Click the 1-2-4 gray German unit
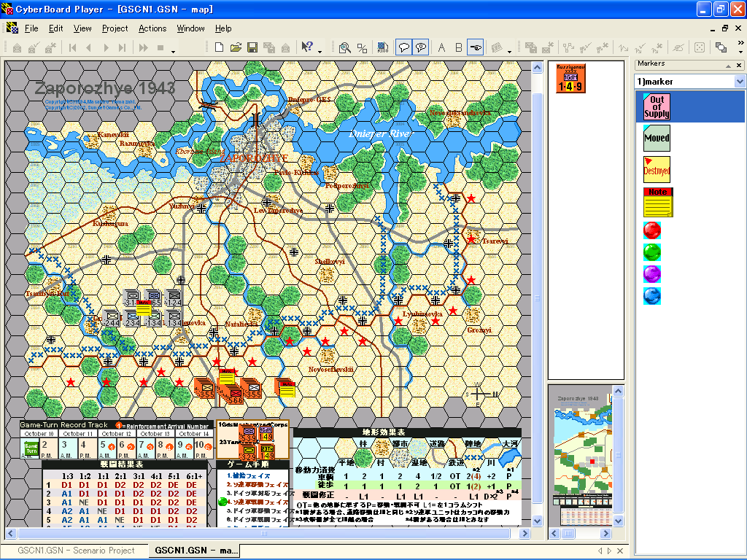The height and width of the screenshot is (560, 747). 174,297
